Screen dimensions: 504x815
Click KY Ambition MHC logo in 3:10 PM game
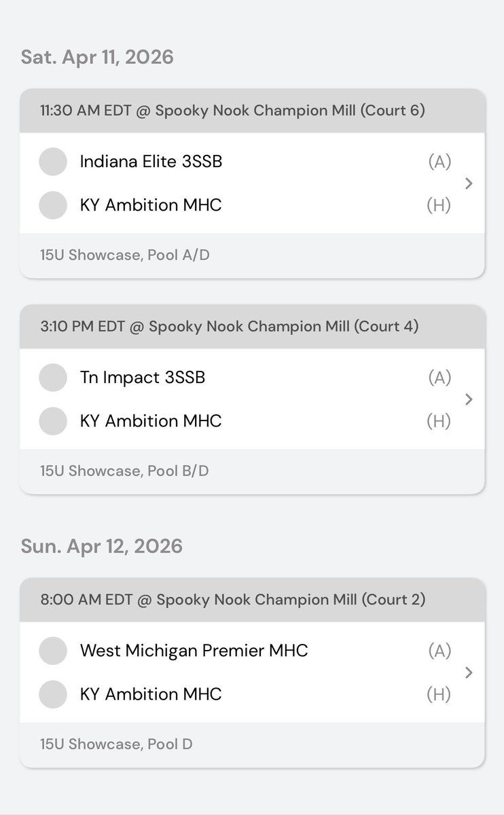(x=53, y=421)
